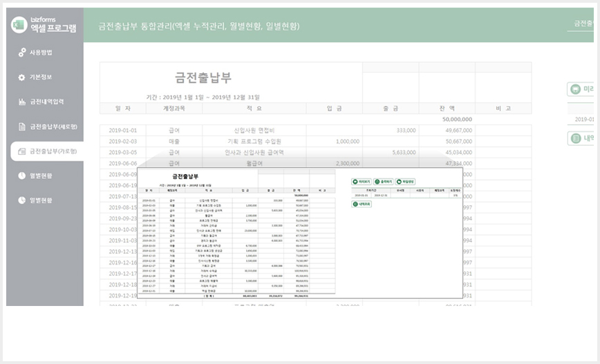Image resolution: width=600 pixels, height=364 pixels.
Task: Click the 내역조회 icon in the inset preview
Action: [355, 204]
